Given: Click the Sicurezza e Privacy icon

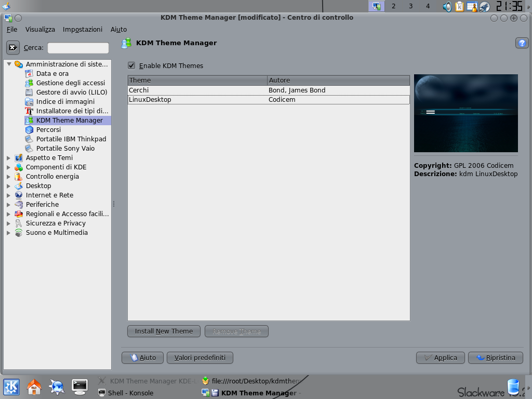Looking at the screenshot, I should (19, 223).
